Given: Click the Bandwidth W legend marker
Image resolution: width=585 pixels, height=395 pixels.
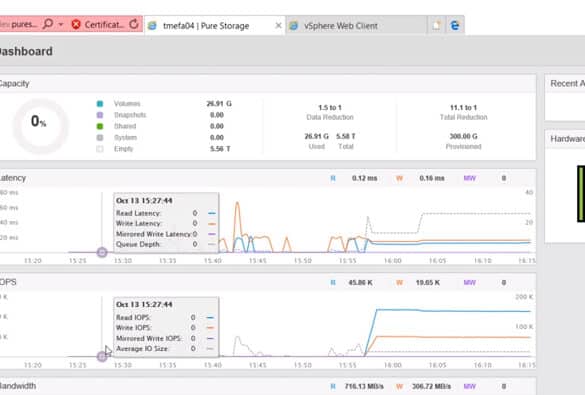Looking at the screenshot, I should [399, 386].
